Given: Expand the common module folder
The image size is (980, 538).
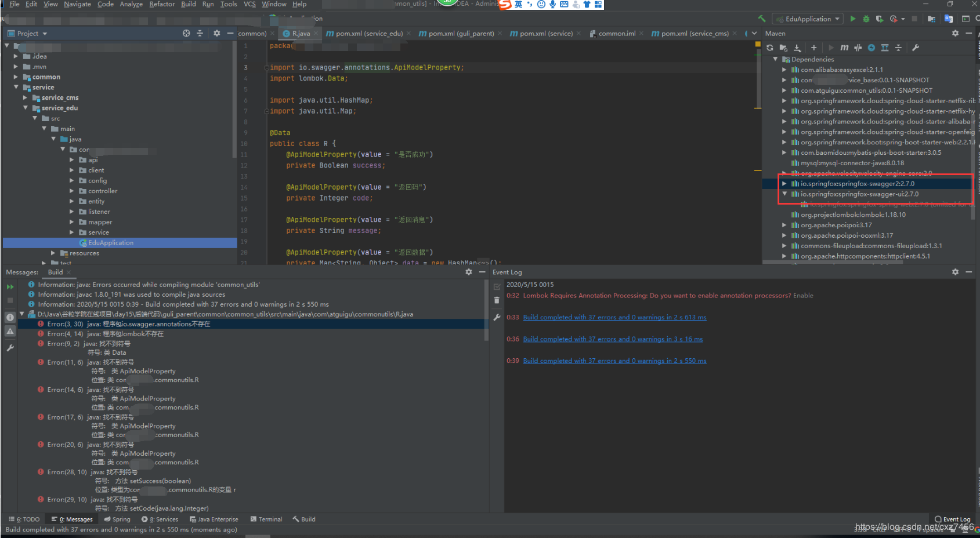Looking at the screenshot, I should click(16, 77).
